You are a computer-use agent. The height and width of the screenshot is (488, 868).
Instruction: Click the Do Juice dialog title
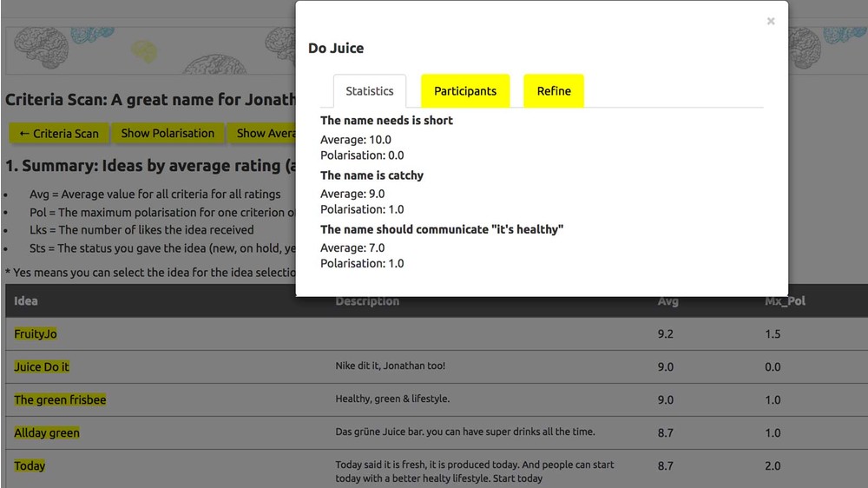(x=336, y=49)
